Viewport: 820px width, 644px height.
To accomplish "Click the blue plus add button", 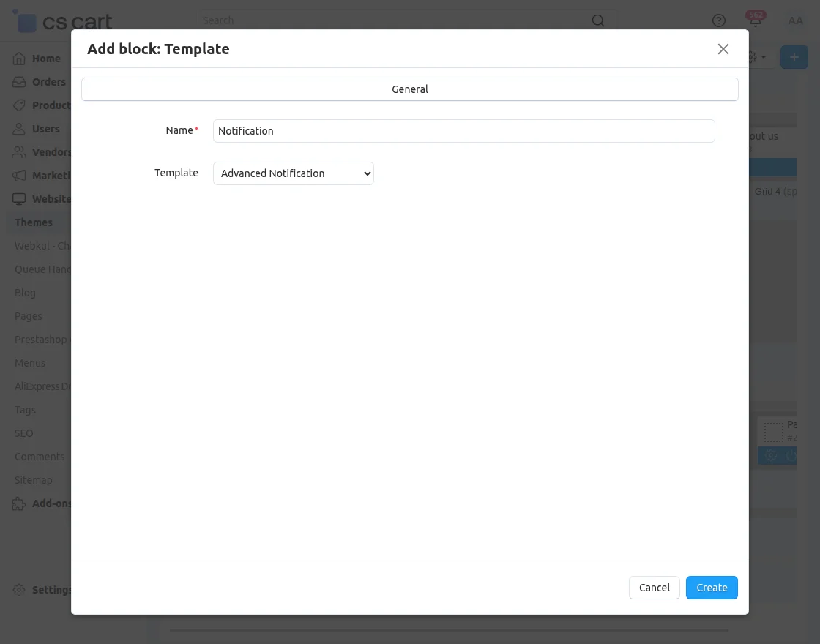I will tap(794, 57).
